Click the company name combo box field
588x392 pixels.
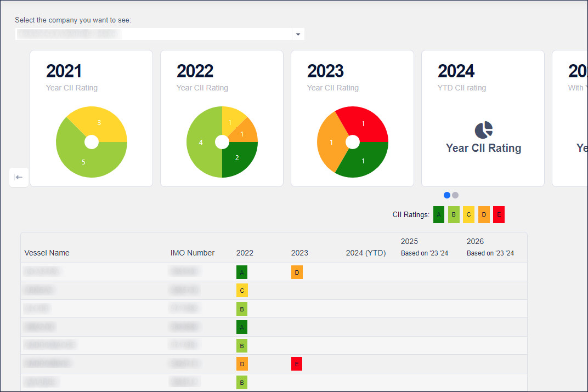coord(154,34)
